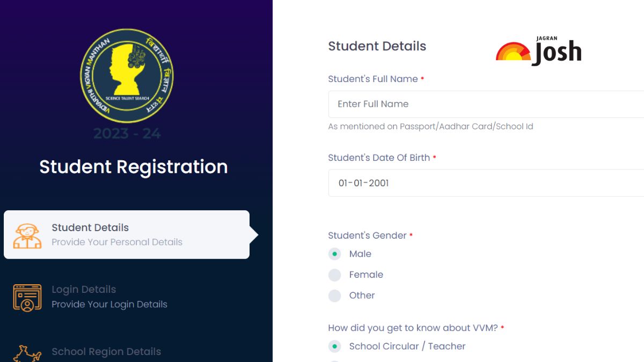644x362 pixels.
Task: Click the Student Registration heading
Action: click(x=134, y=167)
